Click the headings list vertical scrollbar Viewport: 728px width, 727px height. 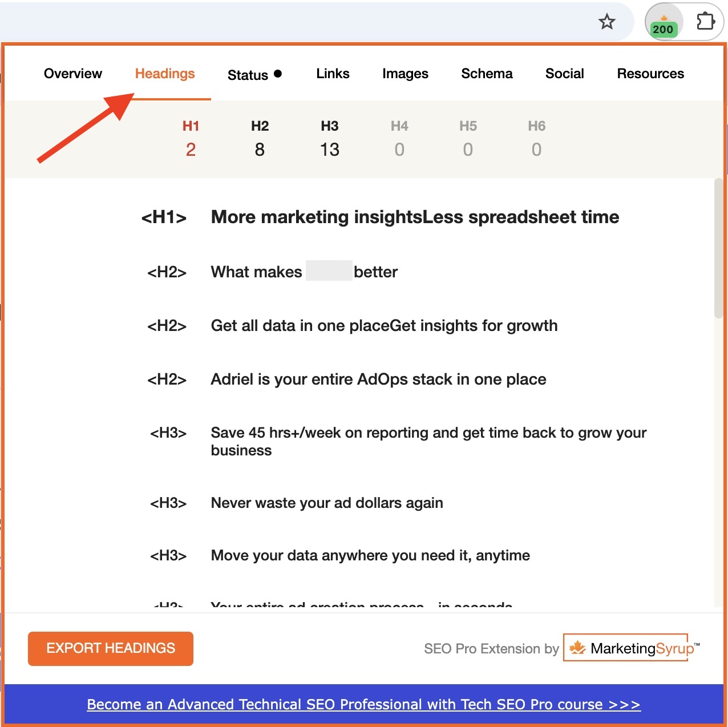tap(718, 248)
